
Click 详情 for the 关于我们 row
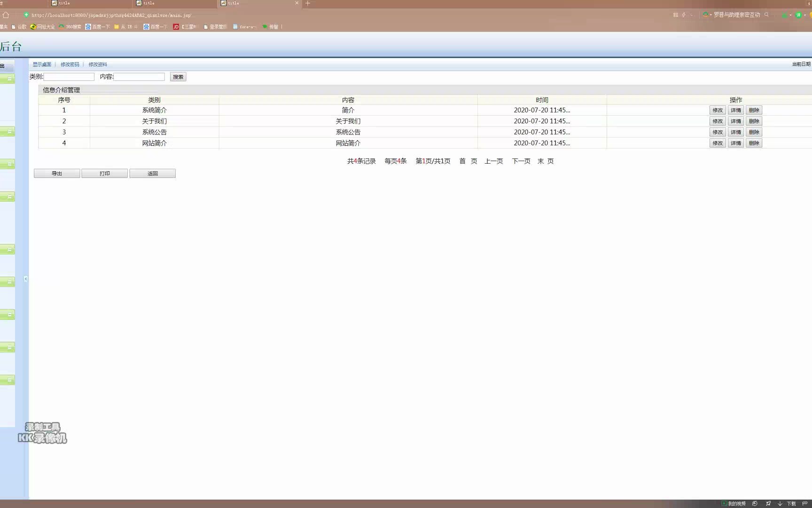click(x=736, y=121)
